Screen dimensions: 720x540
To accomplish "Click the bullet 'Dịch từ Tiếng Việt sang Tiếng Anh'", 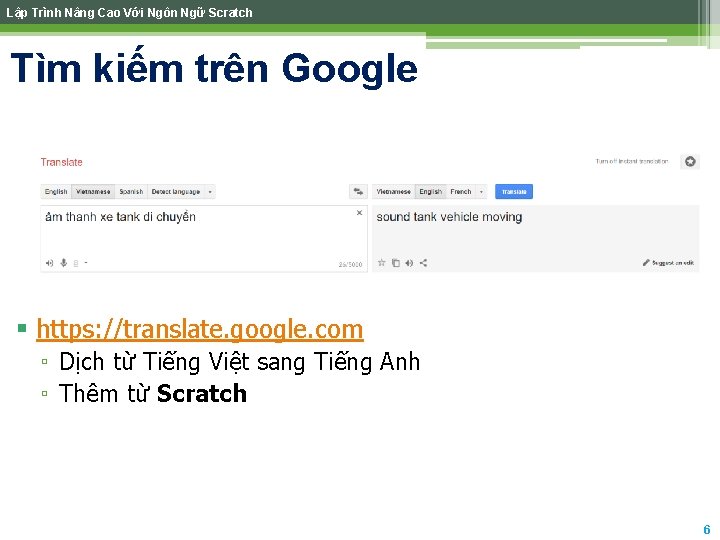I will [240, 362].
